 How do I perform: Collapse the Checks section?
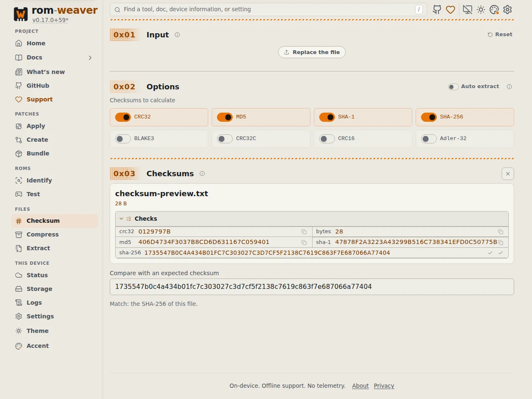click(312, 219)
